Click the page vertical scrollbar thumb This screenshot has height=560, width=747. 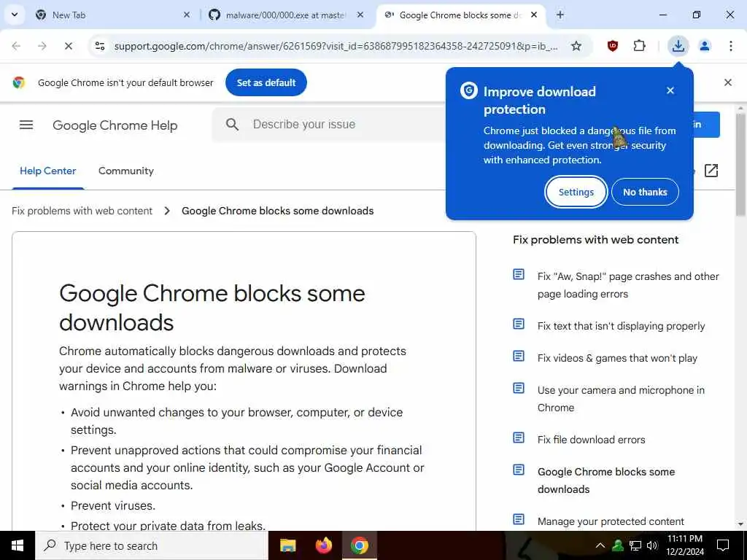741,164
